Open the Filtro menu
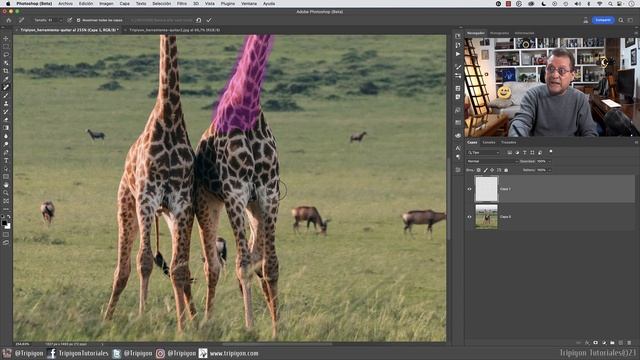The image size is (640, 360). (182, 3)
